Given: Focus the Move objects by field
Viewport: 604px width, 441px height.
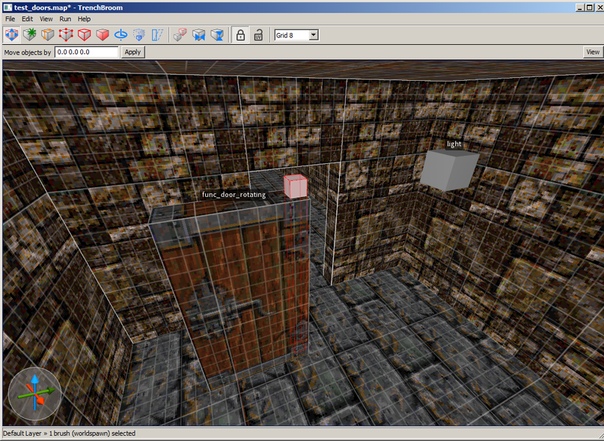Looking at the screenshot, I should pyautogui.click(x=87, y=52).
